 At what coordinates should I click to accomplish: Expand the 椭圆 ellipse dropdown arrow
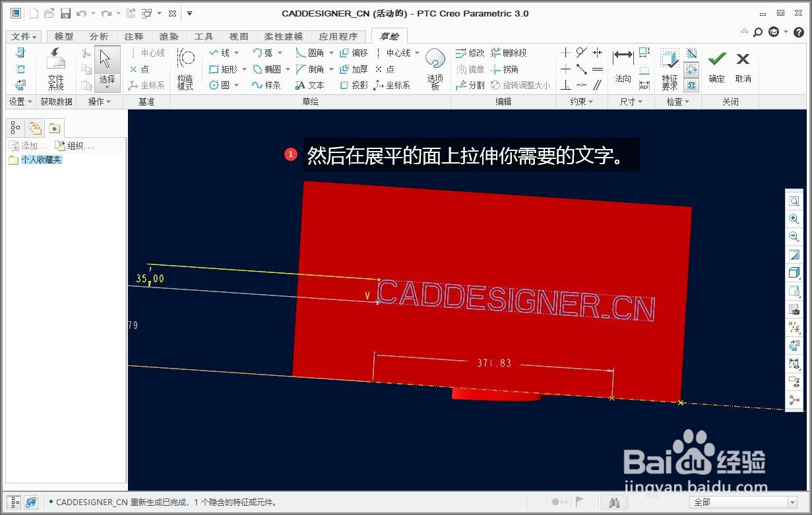point(288,69)
